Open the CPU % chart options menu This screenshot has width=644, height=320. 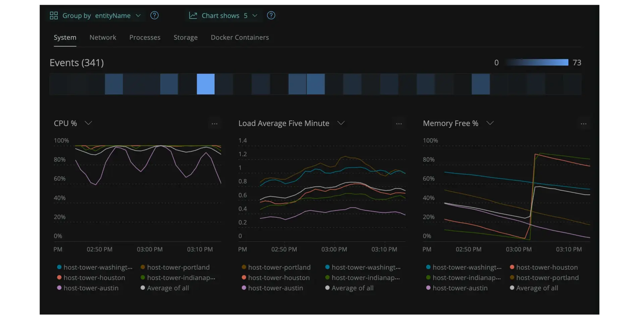point(215,124)
